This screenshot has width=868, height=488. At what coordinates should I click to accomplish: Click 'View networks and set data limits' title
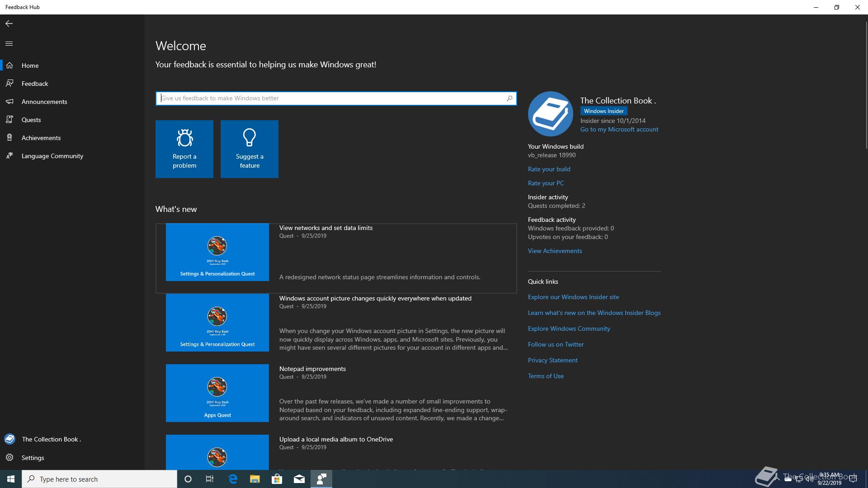(x=326, y=228)
